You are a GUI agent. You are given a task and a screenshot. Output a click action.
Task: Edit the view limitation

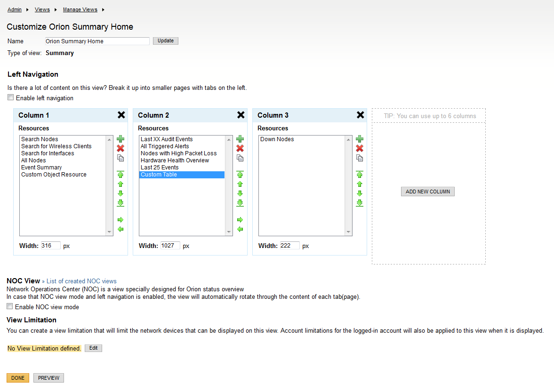93,348
